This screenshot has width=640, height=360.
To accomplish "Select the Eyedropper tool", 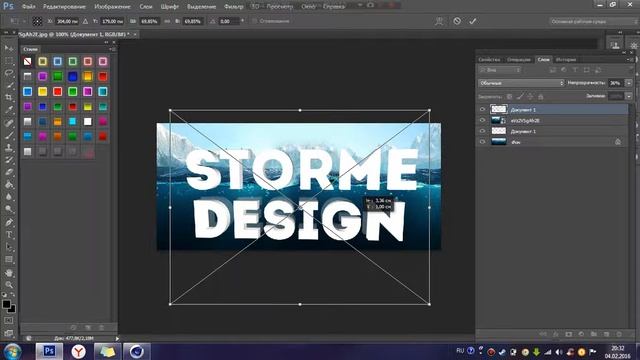I will pyautogui.click(x=9, y=110).
